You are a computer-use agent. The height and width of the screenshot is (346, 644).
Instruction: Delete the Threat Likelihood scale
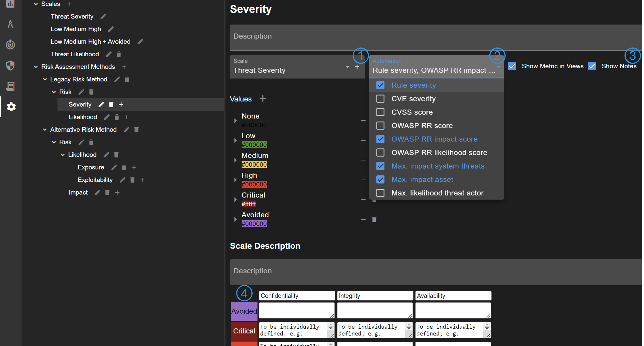[x=119, y=54]
